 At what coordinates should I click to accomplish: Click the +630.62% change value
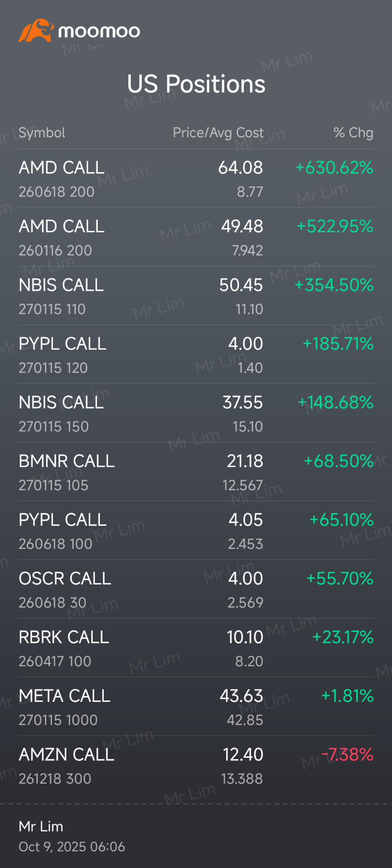[x=334, y=168]
